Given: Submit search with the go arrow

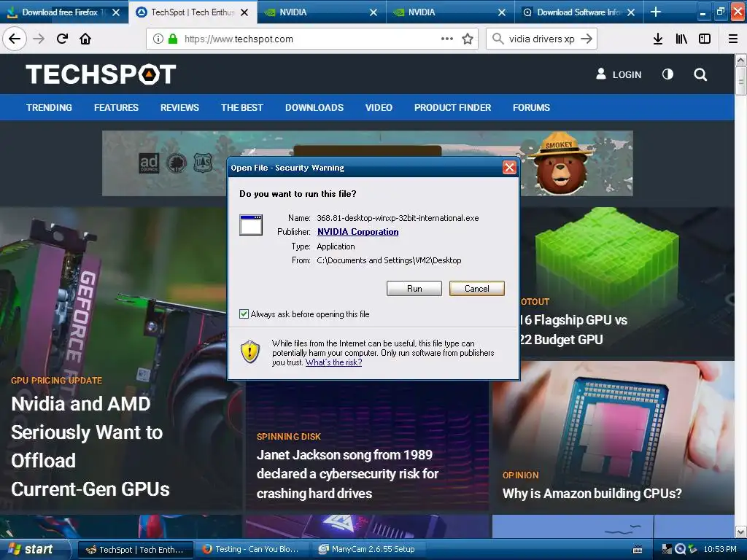Looking at the screenshot, I should point(587,39).
